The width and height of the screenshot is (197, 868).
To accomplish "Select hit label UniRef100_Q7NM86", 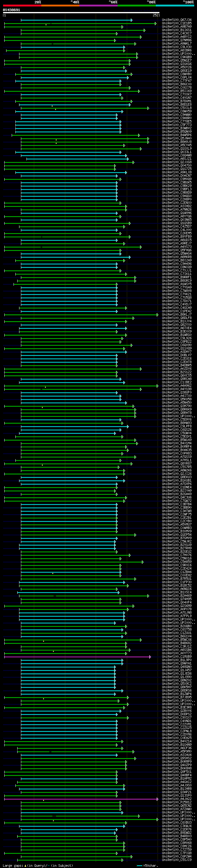I will [x=177, y=40].
